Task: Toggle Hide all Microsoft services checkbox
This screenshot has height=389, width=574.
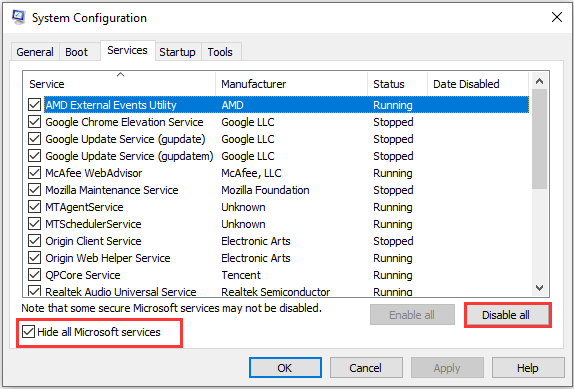Action: click(x=28, y=332)
